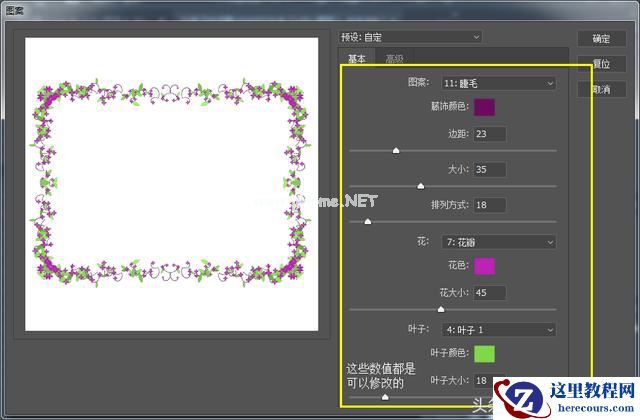
Task: Open the 花 flower dropdown showing 7: 花瓣
Action: (498, 242)
